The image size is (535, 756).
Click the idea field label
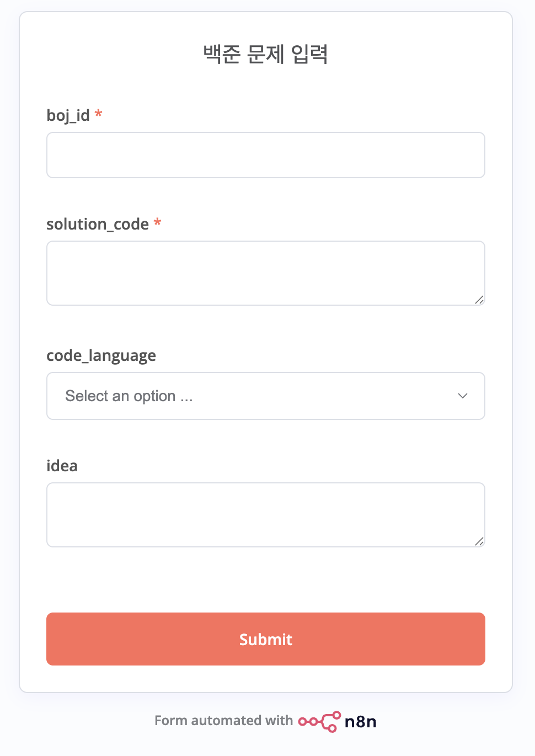(x=62, y=466)
